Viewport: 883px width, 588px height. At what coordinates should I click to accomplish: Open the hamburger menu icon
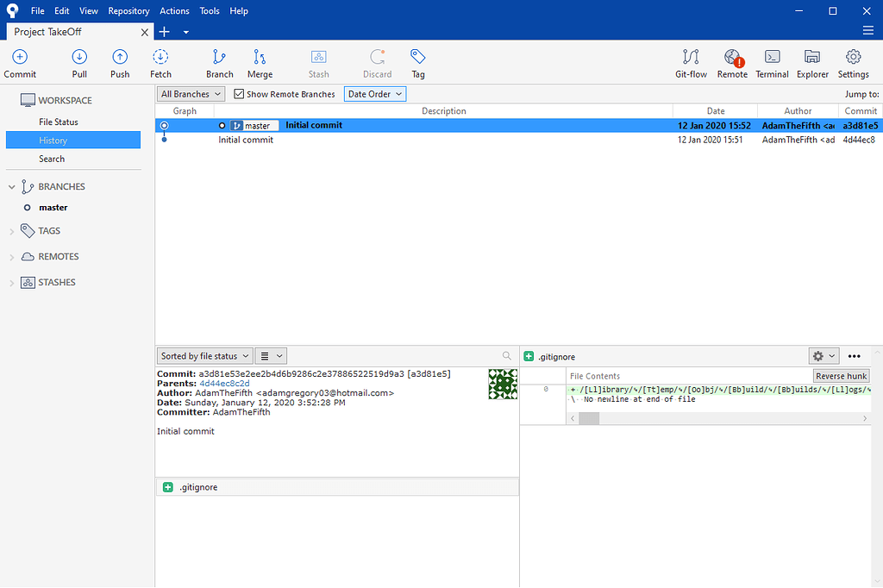pos(867,30)
